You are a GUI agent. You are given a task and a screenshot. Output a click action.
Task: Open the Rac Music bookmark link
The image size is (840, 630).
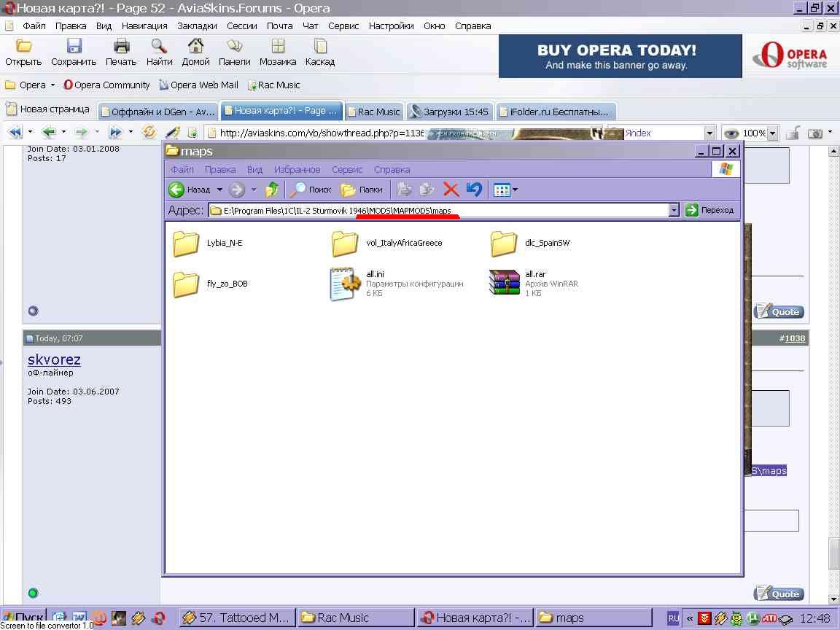point(273,85)
